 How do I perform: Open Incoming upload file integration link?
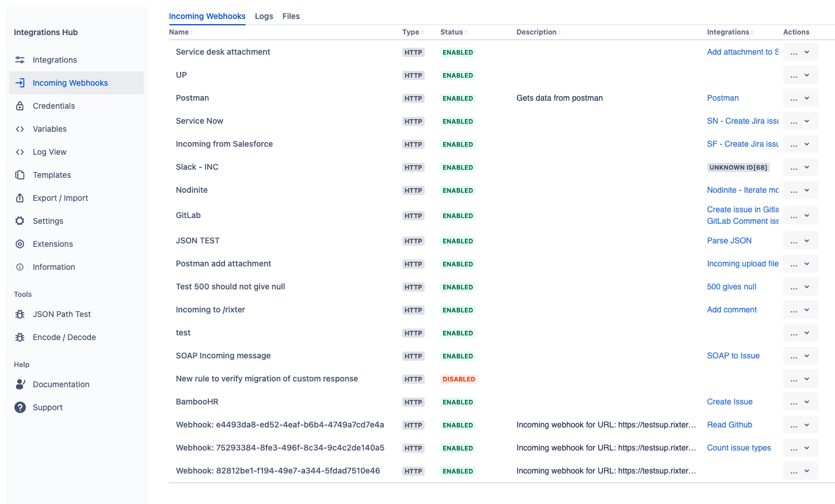coord(743,264)
